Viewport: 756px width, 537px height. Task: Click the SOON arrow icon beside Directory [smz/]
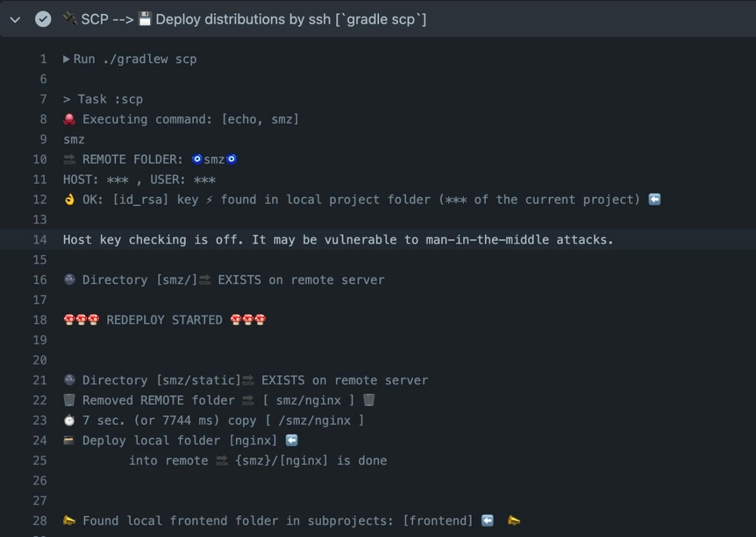[205, 279]
